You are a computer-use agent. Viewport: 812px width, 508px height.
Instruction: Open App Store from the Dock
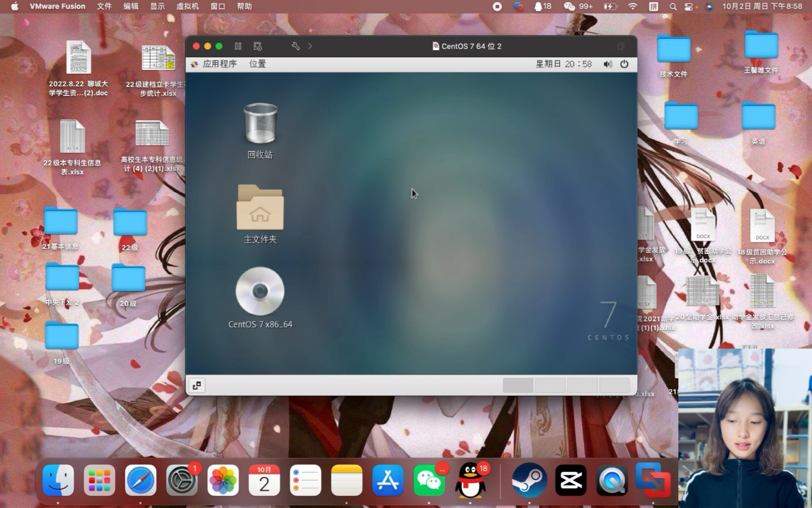(x=388, y=480)
